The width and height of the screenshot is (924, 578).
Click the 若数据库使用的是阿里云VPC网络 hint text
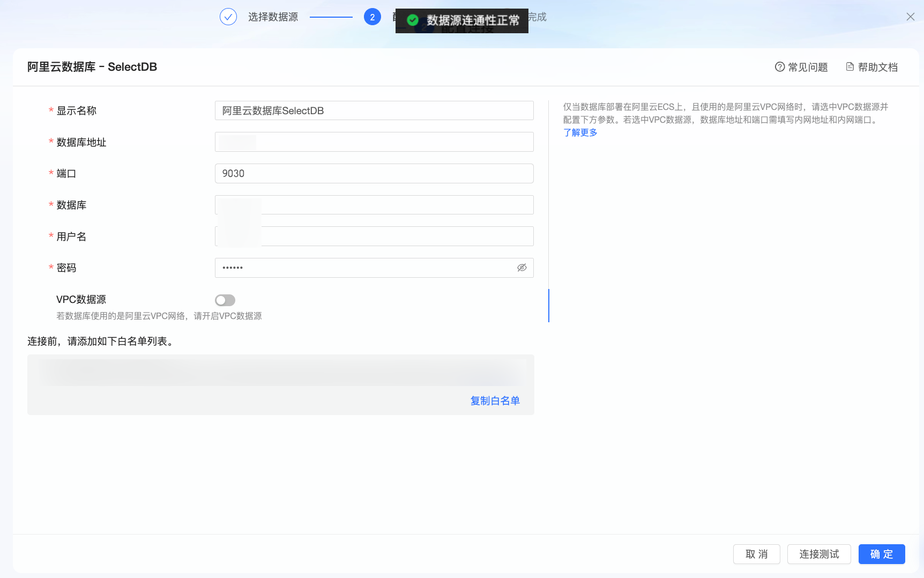(x=159, y=316)
